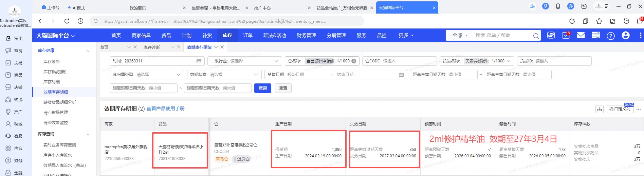The width and height of the screenshot is (644, 176).
Task: Switch to 我的宝贝 browser tab
Action: click(137, 8)
